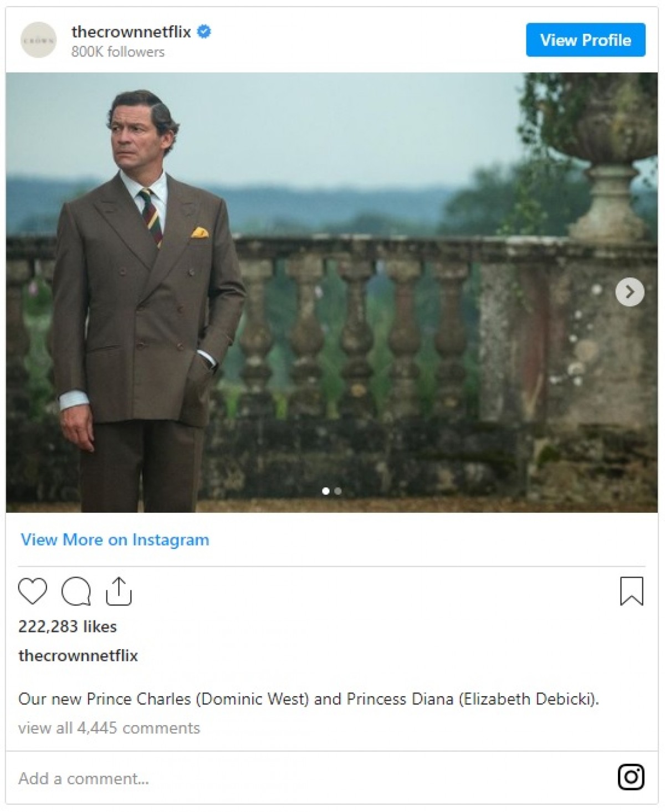Click the 800K followers text

[118, 52]
